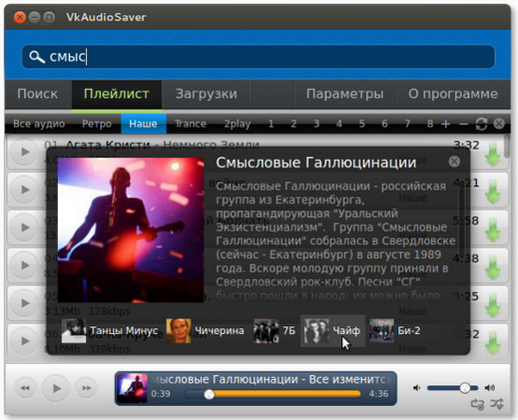Open the Поиск tab
Viewport: 518px width, 420px height.
point(37,94)
